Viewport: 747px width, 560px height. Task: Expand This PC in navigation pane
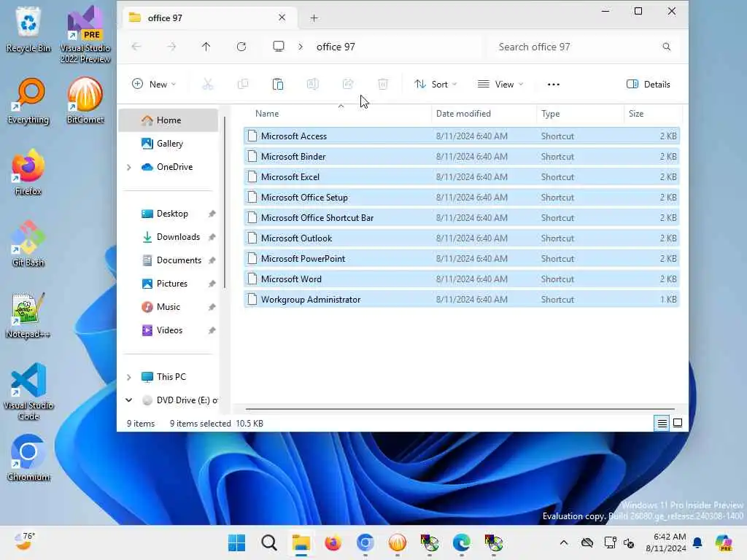(128, 377)
